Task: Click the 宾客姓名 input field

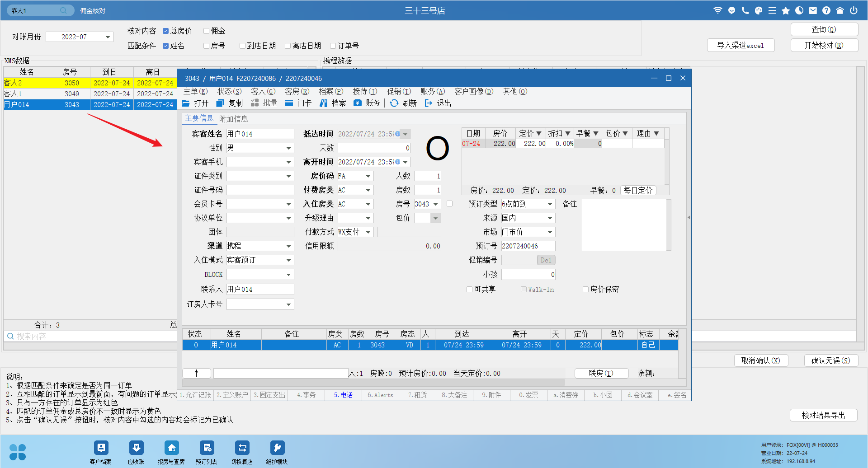Action: tap(260, 134)
